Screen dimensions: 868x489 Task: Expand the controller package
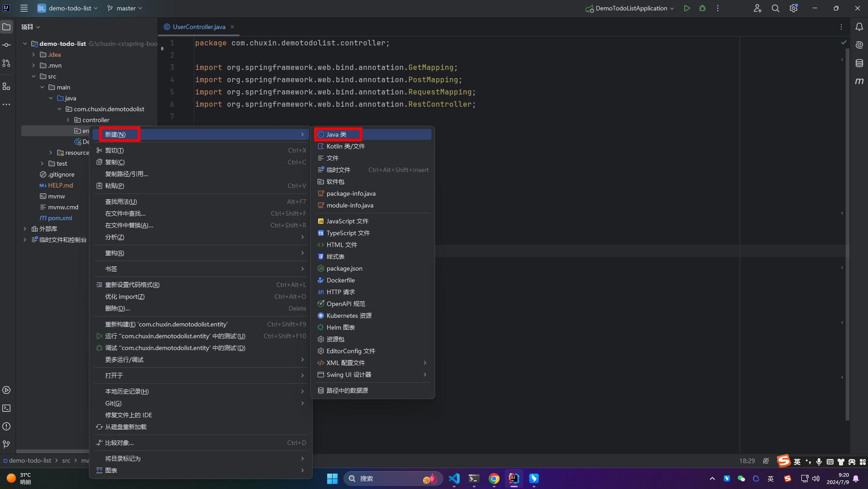click(x=68, y=120)
